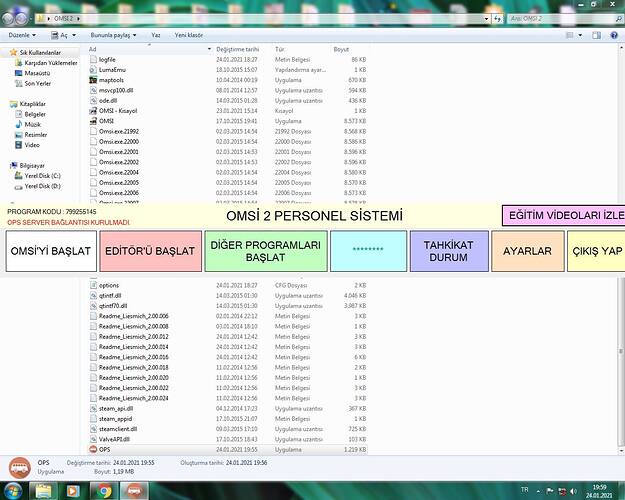The image size is (625, 500).
Task: Click the OMSİ'Yİ BAŞLAT button
Action: [51, 251]
